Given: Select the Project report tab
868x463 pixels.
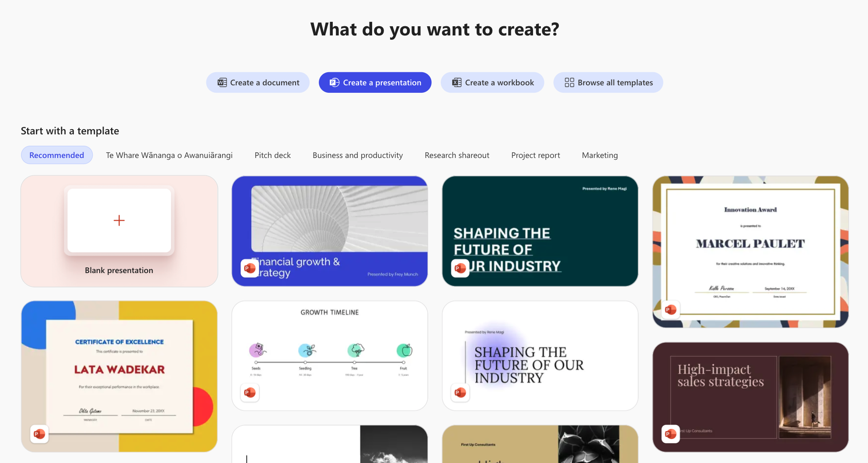Looking at the screenshot, I should [x=536, y=155].
